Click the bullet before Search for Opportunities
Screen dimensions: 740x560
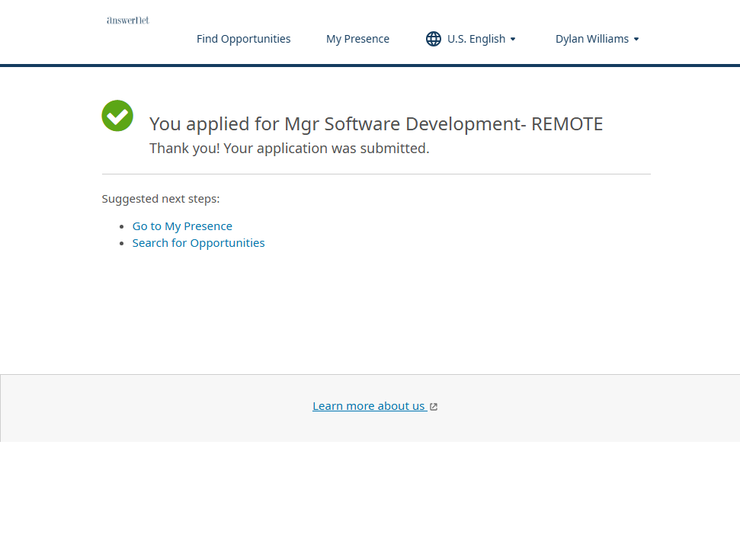point(122,243)
